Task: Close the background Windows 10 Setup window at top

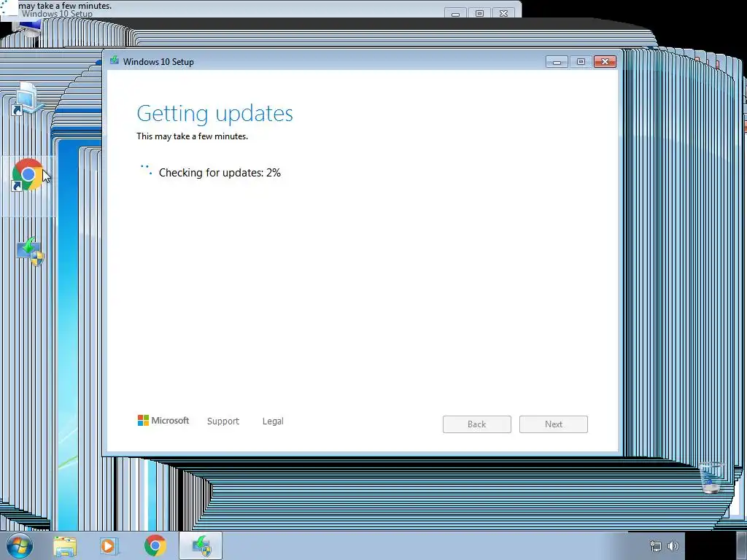Action: [x=503, y=13]
